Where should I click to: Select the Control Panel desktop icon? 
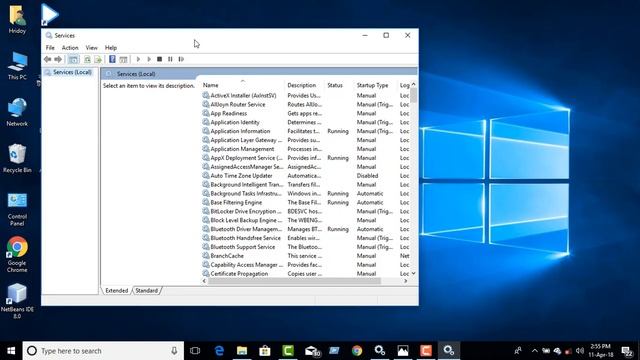(17, 209)
